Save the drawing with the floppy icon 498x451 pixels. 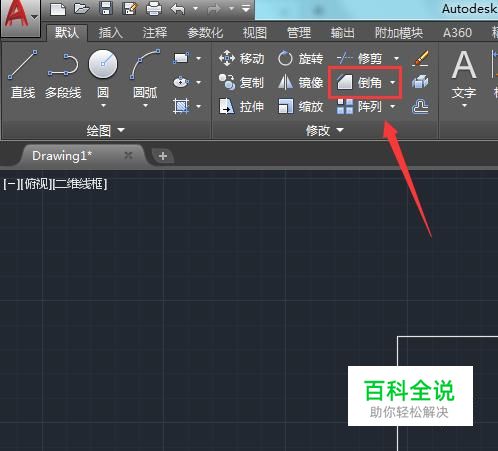106,8
